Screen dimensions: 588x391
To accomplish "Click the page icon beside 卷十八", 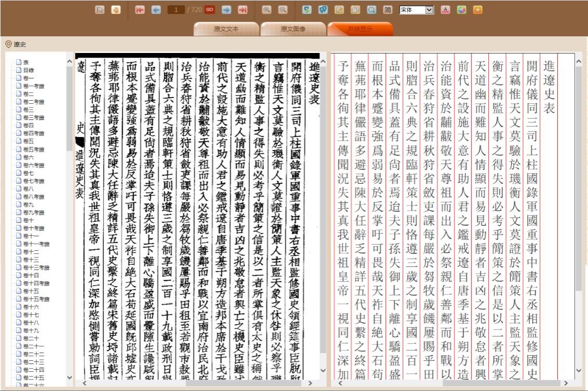I will [x=18, y=322].
